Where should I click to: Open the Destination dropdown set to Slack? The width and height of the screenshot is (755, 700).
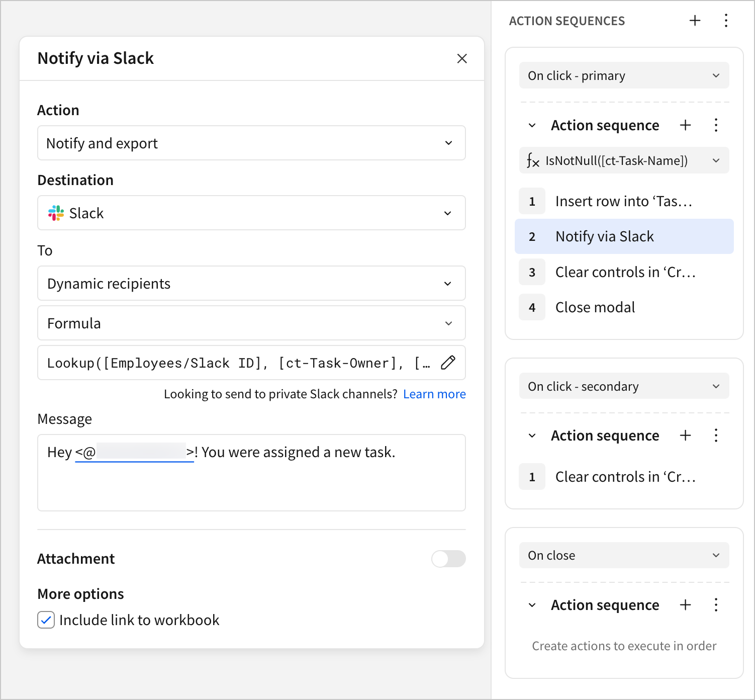click(x=251, y=213)
